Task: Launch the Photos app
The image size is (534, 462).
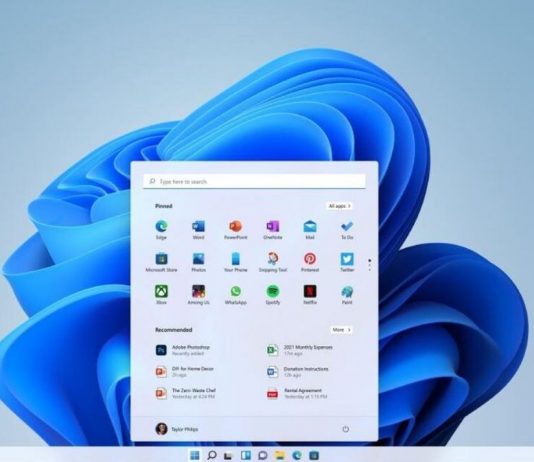Action: pyautogui.click(x=199, y=262)
